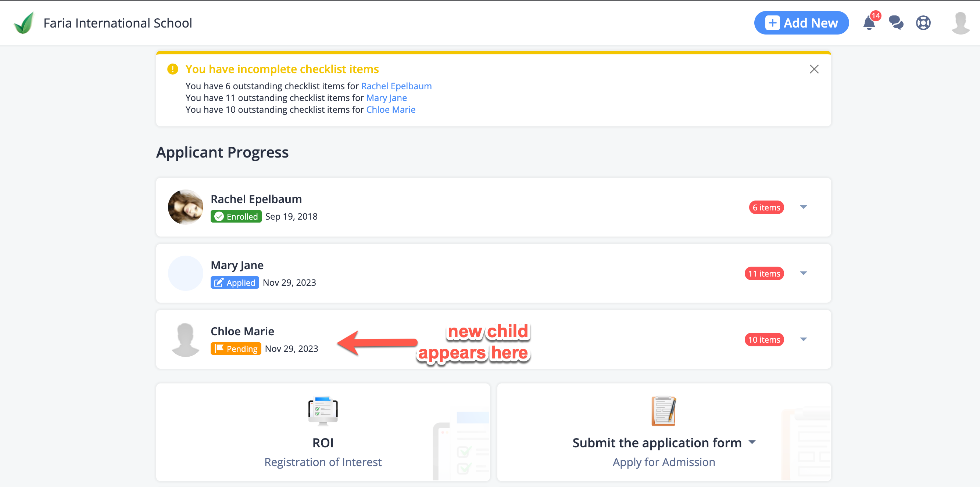Click the application form clipboard icon

(664, 411)
